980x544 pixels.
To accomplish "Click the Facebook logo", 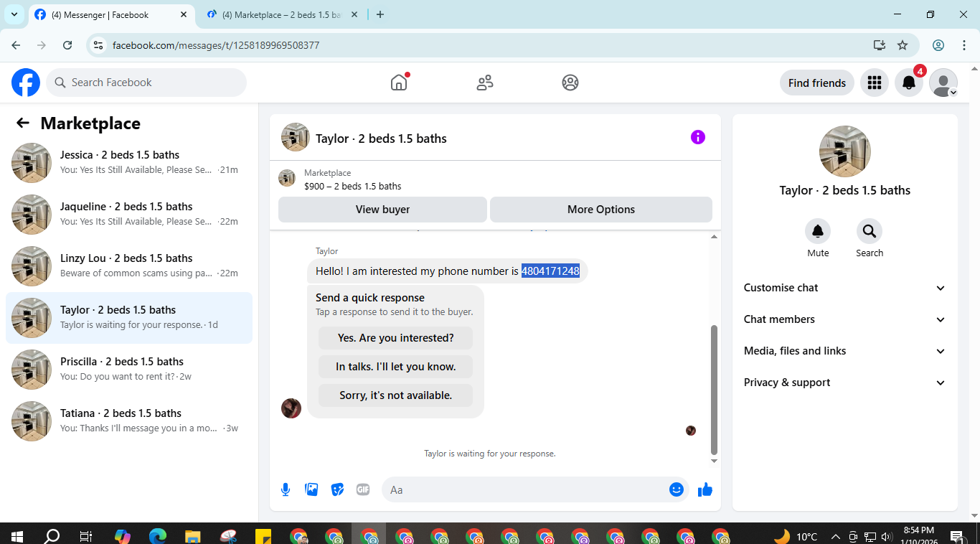I will coord(26,83).
